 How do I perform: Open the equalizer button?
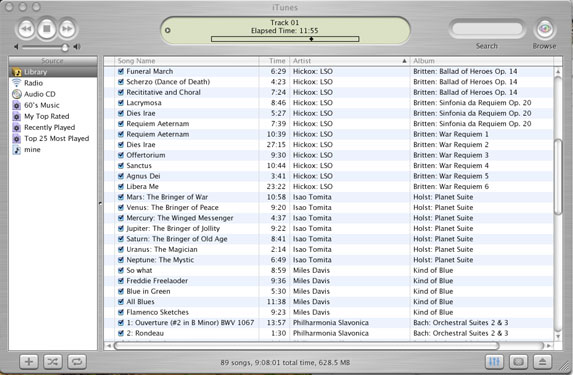click(494, 362)
